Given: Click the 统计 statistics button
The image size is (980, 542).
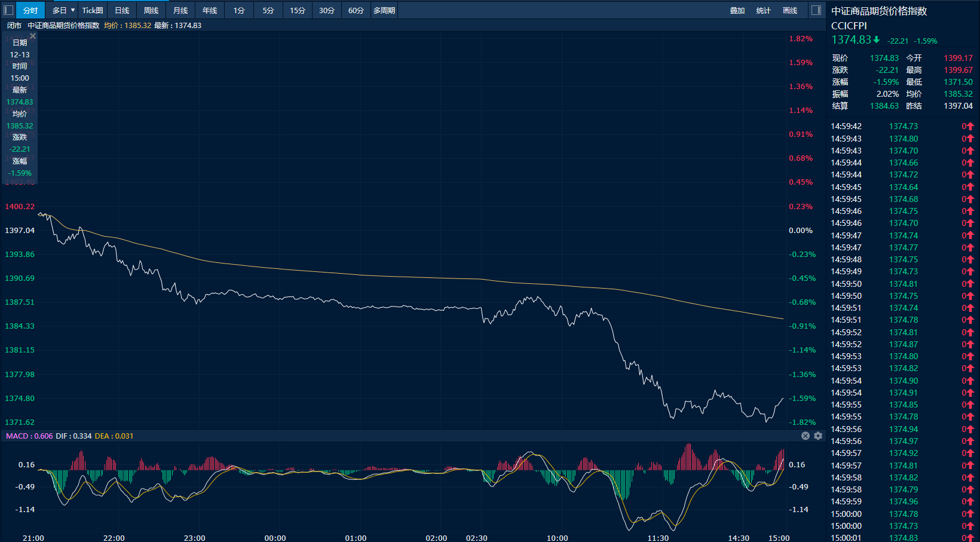Looking at the screenshot, I should click(x=764, y=10).
